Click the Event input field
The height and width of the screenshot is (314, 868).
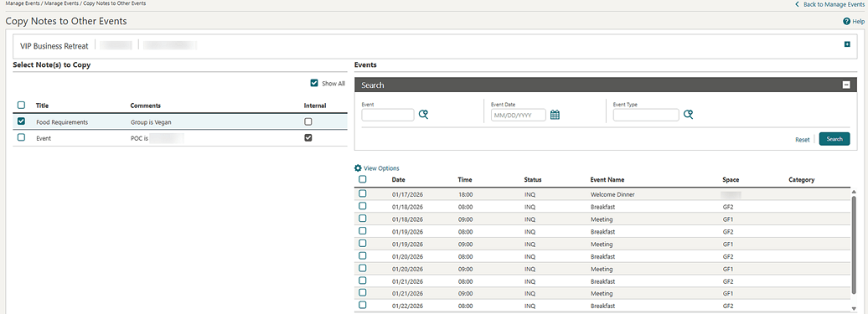click(x=387, y=115)
